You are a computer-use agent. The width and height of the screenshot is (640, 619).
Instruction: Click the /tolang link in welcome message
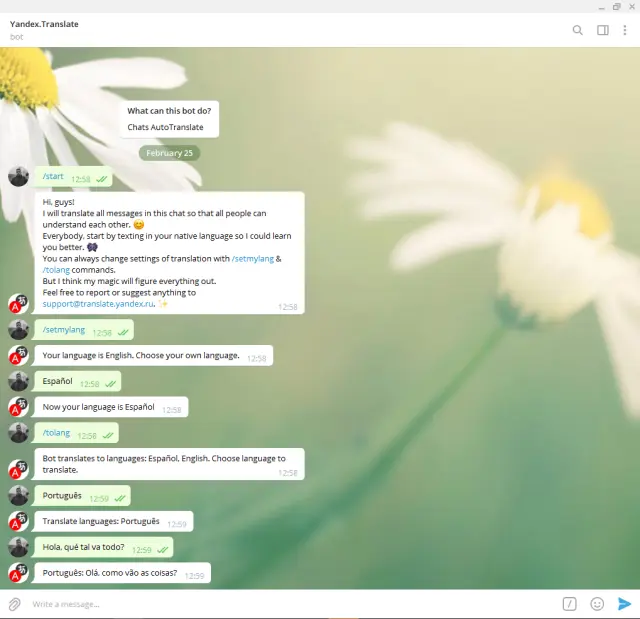[56, 270]
